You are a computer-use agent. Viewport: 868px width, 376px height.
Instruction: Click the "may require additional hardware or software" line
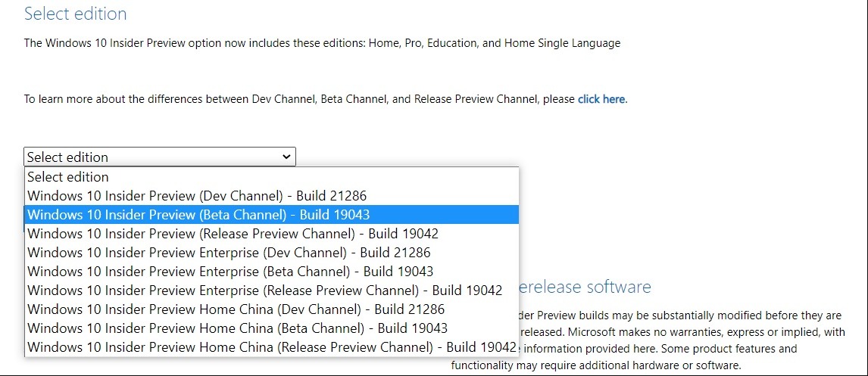(595, 365)
